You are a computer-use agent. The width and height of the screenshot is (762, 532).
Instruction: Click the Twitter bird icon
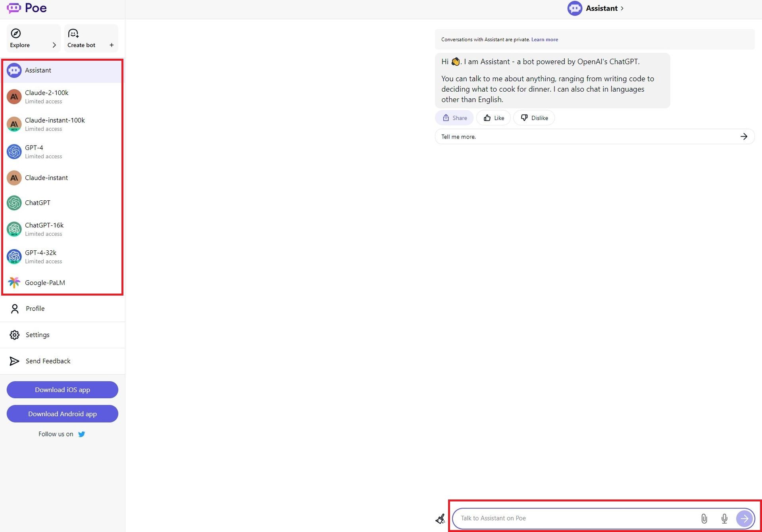(82, 434)
